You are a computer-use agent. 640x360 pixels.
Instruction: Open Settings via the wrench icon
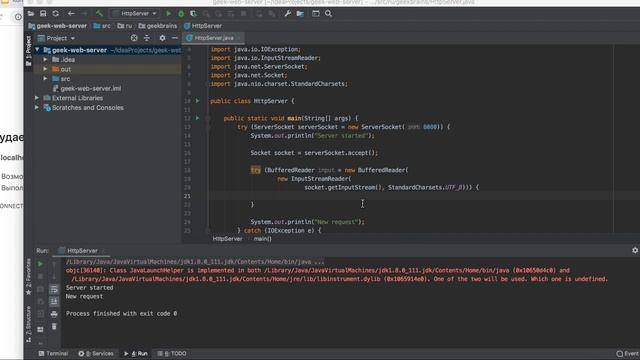pos(288,13)
